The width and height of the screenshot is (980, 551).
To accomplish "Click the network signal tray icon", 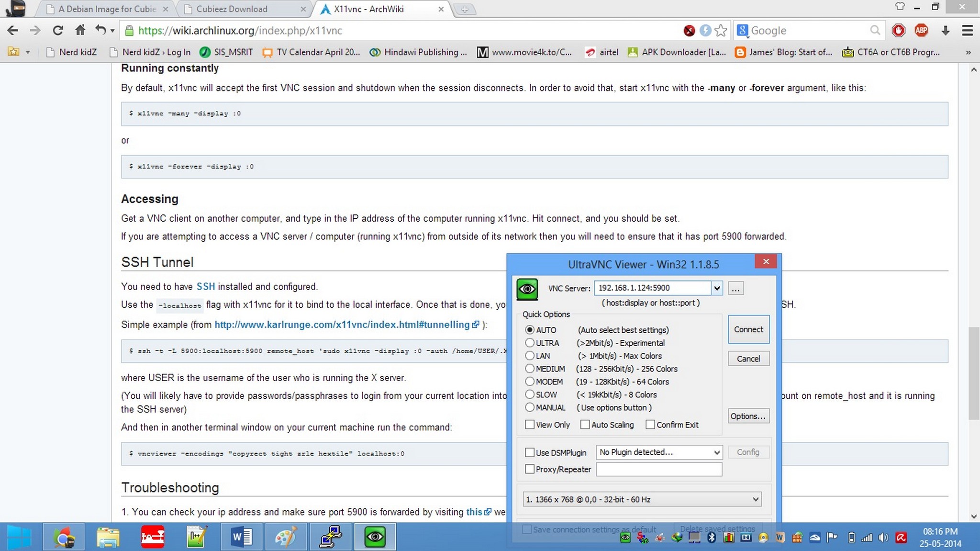I will tap(867, 538).
